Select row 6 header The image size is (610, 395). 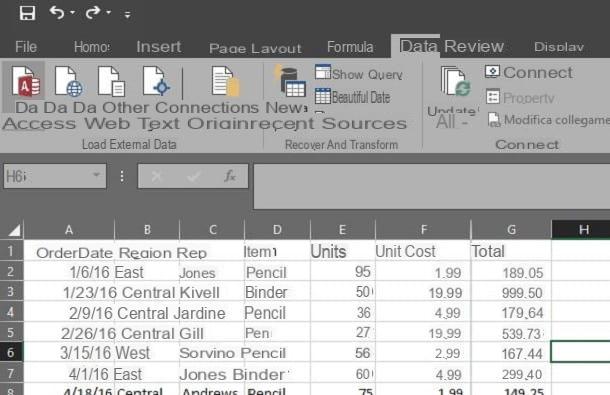click(x=11, y=353)
